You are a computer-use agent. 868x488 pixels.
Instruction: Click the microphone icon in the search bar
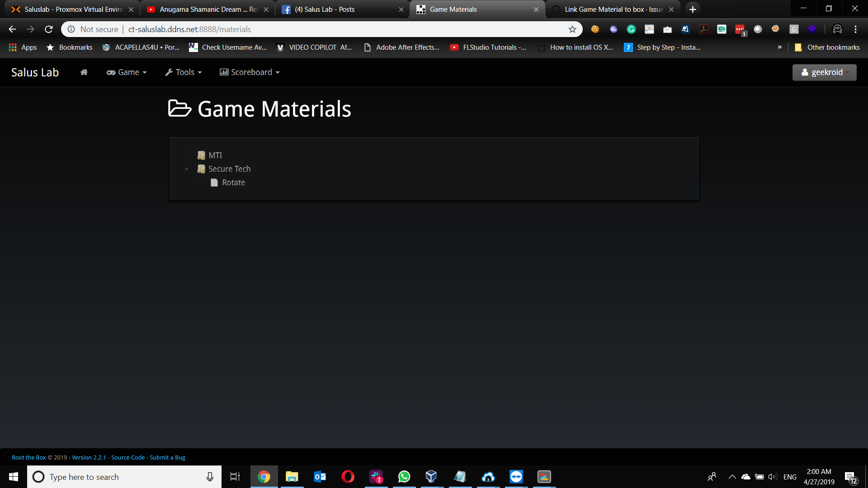[210, 477]
